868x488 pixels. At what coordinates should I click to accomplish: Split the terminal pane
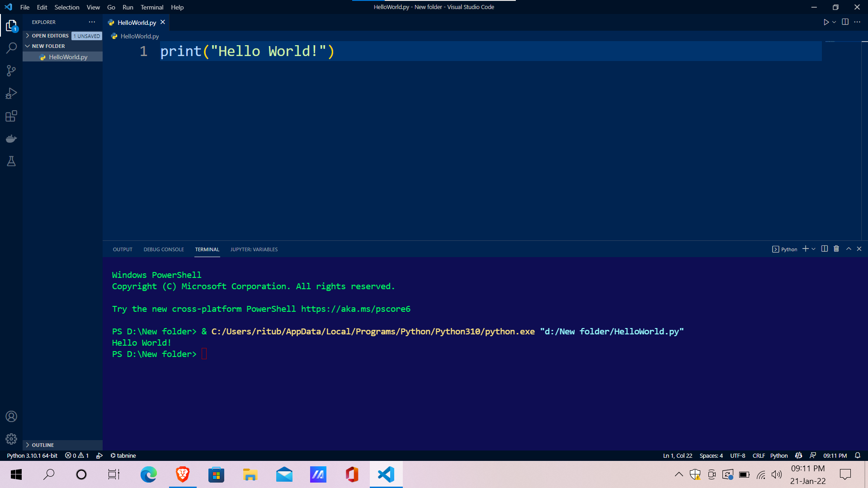point(824,249)
